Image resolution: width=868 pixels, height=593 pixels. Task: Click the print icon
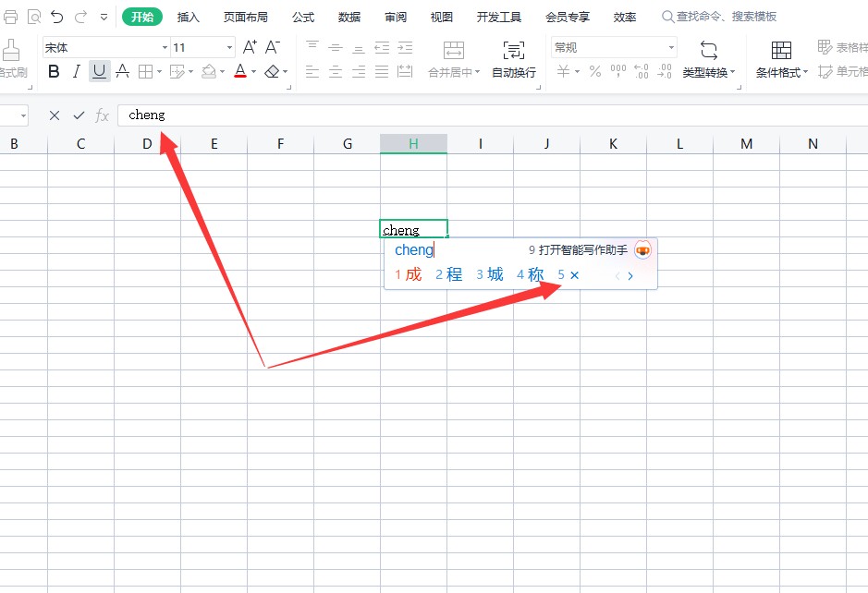tap(10, 18)
